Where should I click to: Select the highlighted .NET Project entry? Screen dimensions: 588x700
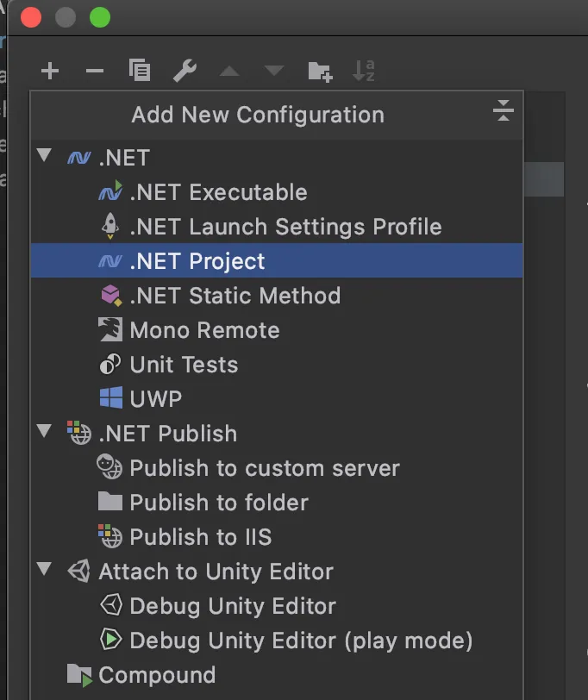point(277,260)
